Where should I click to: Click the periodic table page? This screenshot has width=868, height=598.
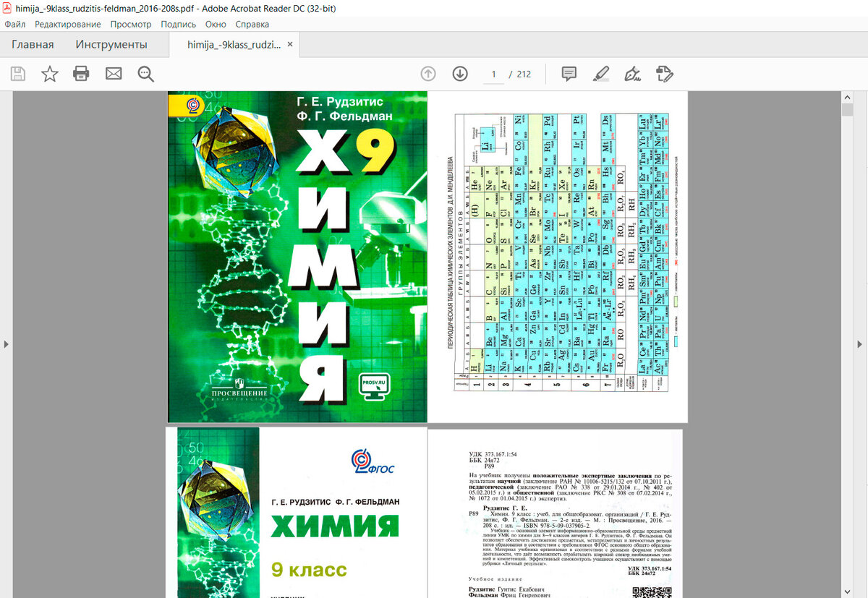point(558,257)
